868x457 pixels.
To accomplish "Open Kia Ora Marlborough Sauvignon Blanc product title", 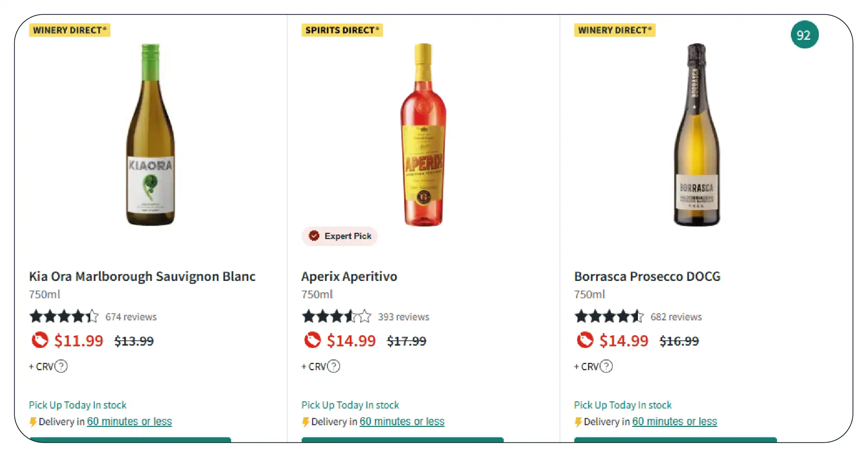I will point(142,276).
